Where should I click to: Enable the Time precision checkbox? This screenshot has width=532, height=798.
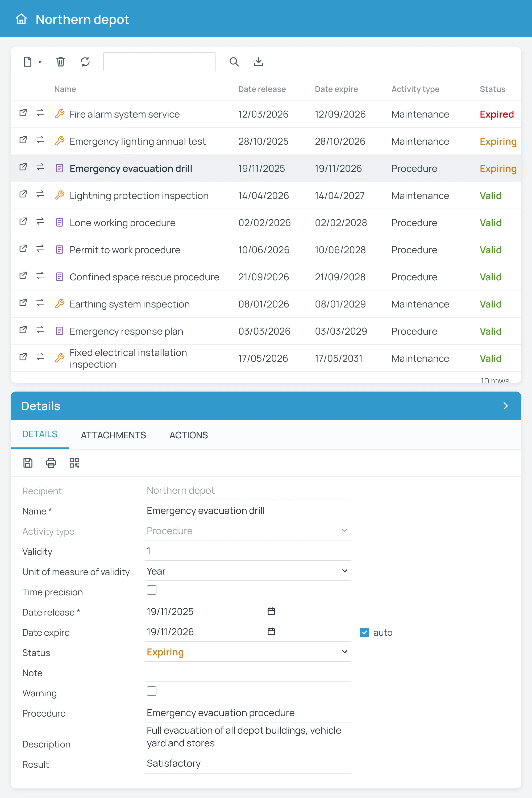coord(151,590)
